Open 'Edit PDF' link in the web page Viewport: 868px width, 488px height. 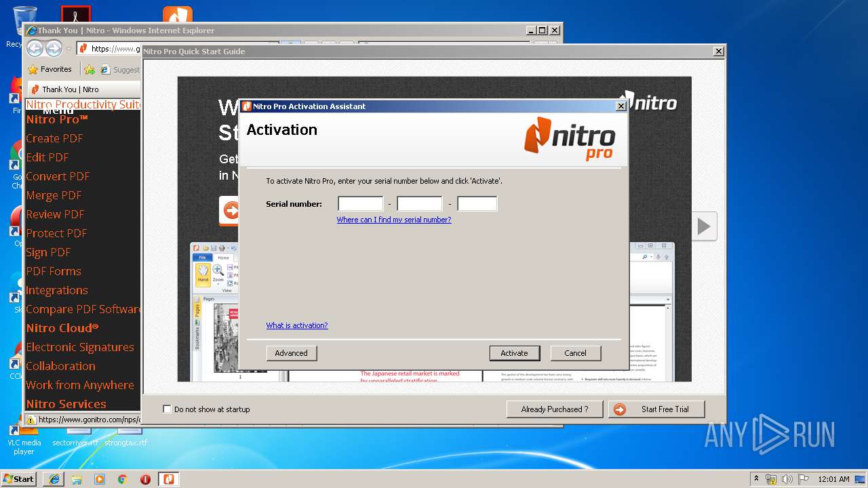[x=47, y=157]
